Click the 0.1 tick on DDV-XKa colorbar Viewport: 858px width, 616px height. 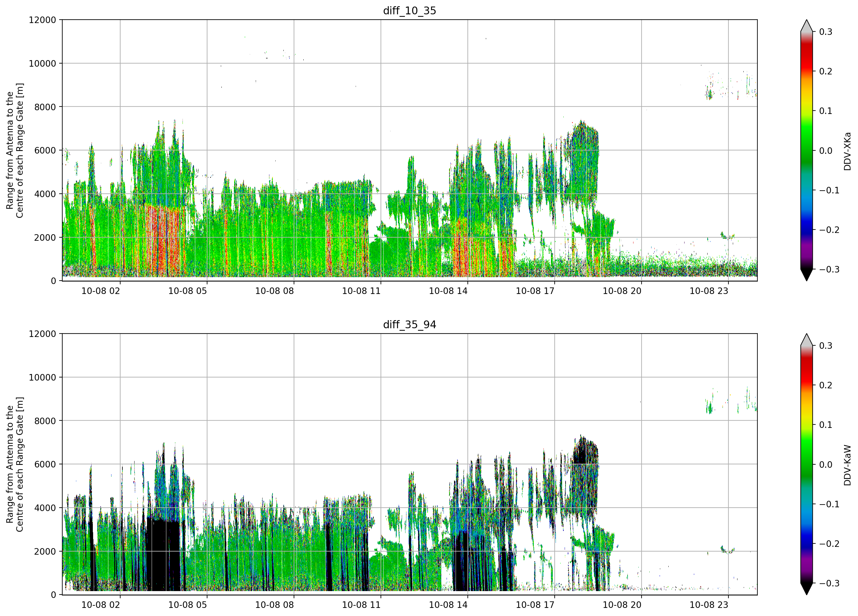tap(826, 111)
